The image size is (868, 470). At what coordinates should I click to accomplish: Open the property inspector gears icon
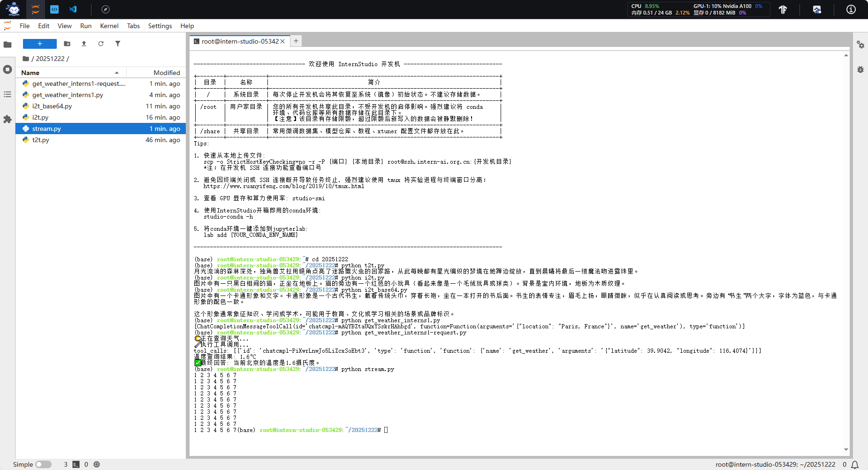pyautogui.click(x=860, y=45)
